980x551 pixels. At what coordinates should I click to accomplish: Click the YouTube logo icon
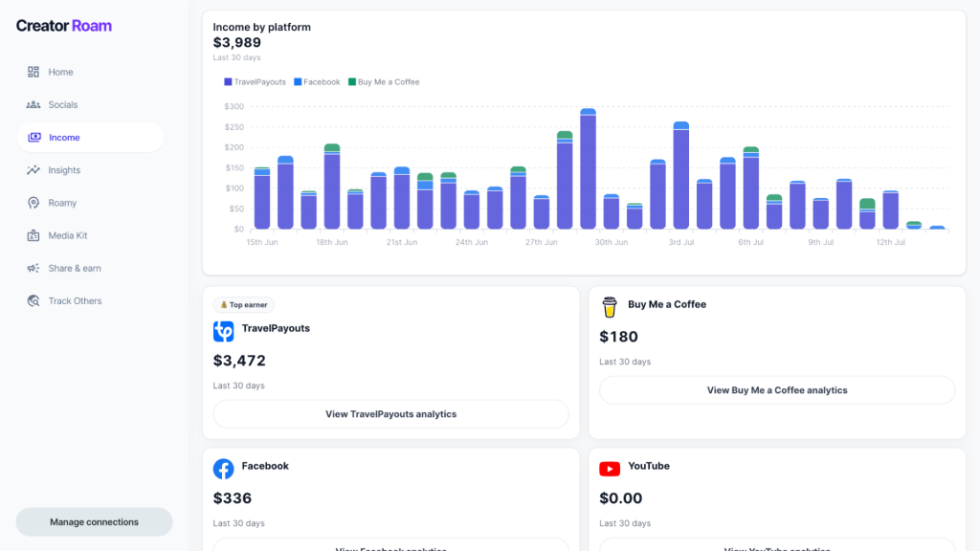point(610,469)
